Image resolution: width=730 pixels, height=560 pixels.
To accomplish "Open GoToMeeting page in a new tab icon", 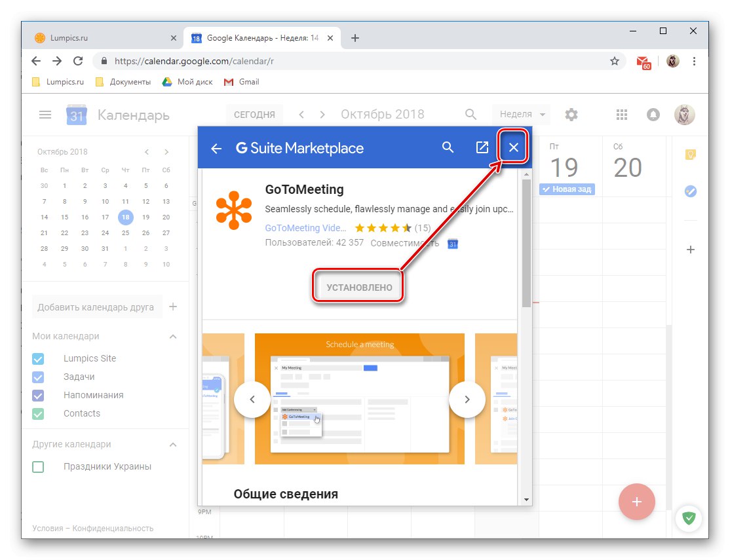I will point(482,148).
